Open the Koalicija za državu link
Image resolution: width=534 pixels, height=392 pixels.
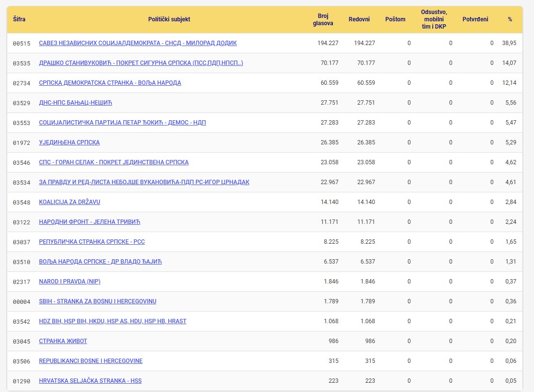pyautogui.click(x=69, y=202)
